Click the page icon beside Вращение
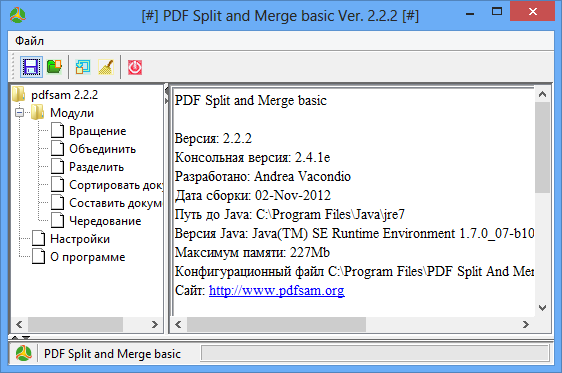This screenshot has height=373, width=562. point(57,130)
